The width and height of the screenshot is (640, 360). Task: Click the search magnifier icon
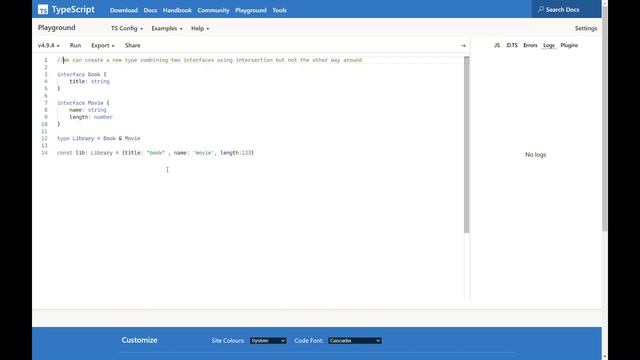[541, 9]
